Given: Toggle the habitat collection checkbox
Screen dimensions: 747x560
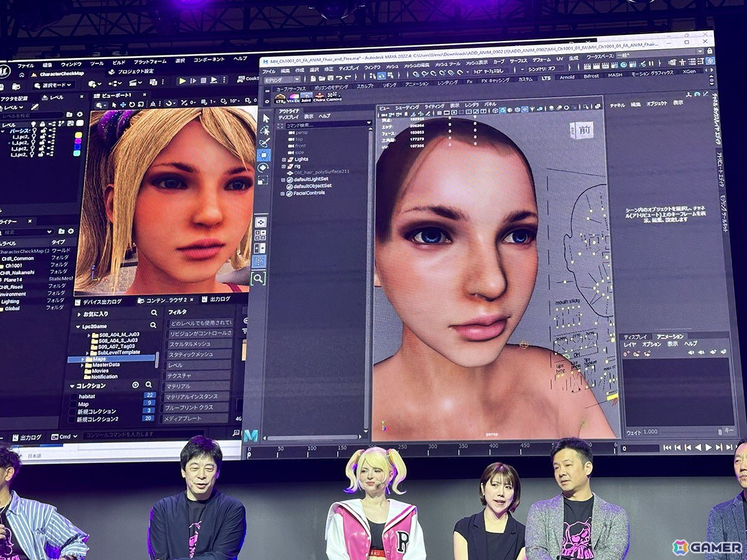Looking at the screenshot, I should 73,396.
